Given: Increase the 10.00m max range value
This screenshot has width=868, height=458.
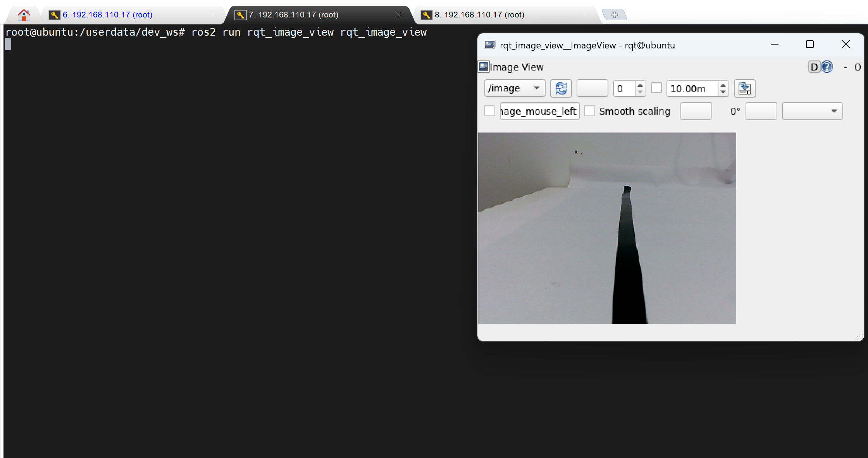Looking at the screenshot, I should tap(723, 85).
